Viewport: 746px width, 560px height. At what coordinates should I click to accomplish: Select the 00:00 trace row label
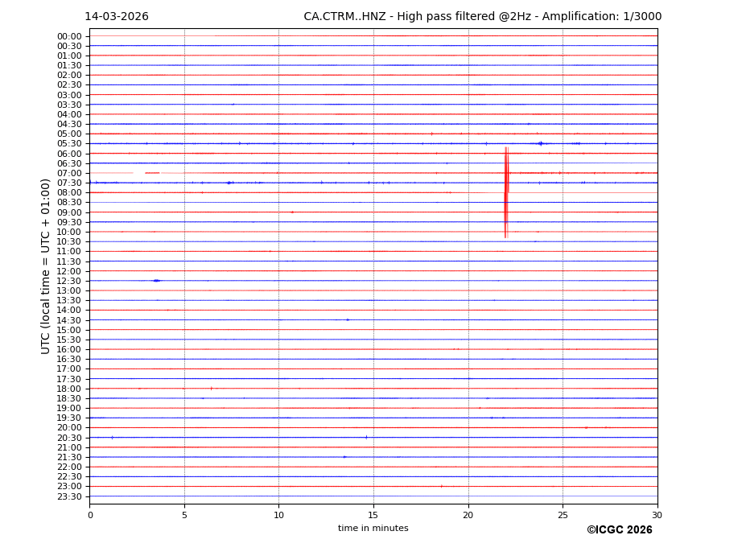[69, 36]
